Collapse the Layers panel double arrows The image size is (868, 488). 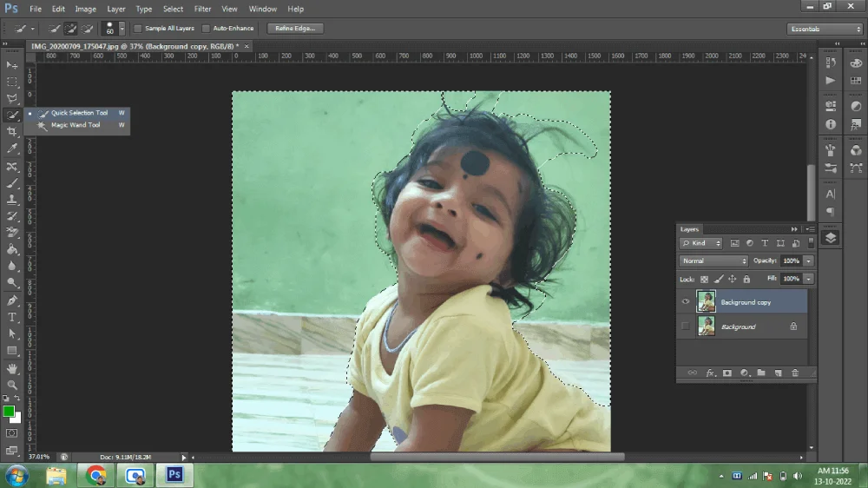click(x=794, y=228)
